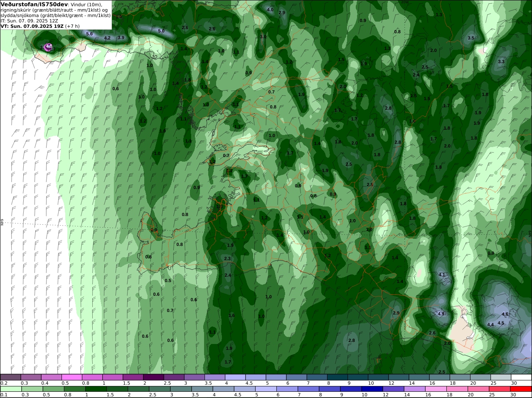The image size is (532, 398).
Task: Select the dark teal swatch labeled 10 in the snow legend
Action: coord(378,377)
